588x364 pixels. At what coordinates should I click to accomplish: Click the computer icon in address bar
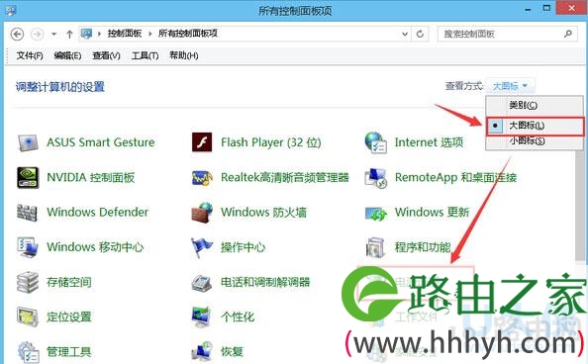86,34
